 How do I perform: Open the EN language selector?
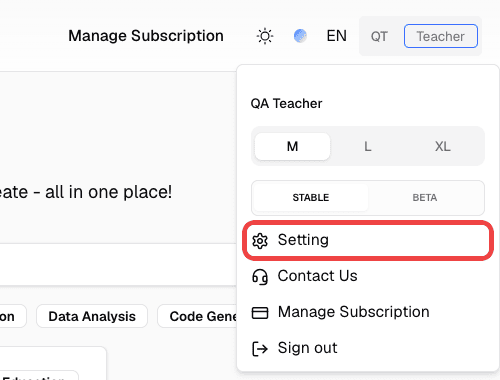337,36
